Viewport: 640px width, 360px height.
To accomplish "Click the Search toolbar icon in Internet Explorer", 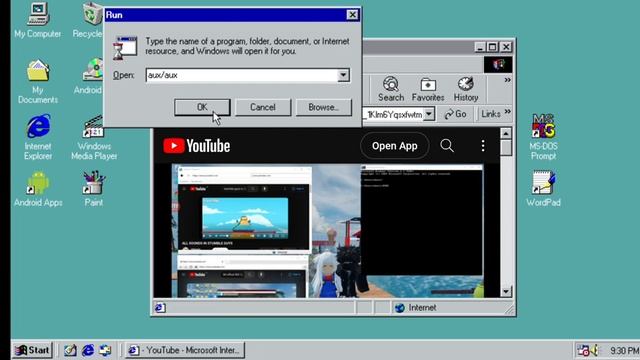I will pos(391,89).
